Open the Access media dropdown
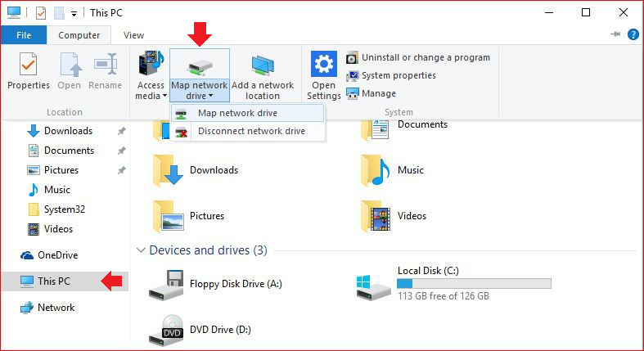The image size is (644, 351). tap(151, 75)
